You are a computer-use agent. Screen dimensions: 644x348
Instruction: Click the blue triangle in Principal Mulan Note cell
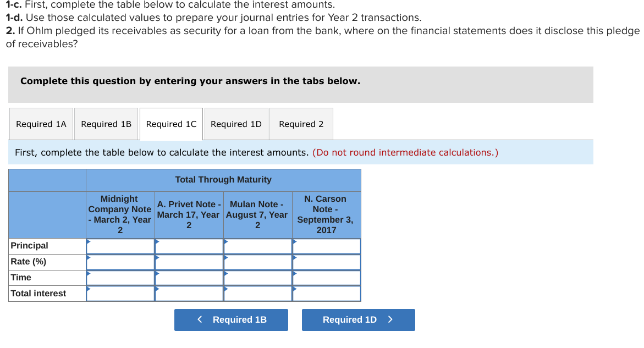click(x=225, y=242)
